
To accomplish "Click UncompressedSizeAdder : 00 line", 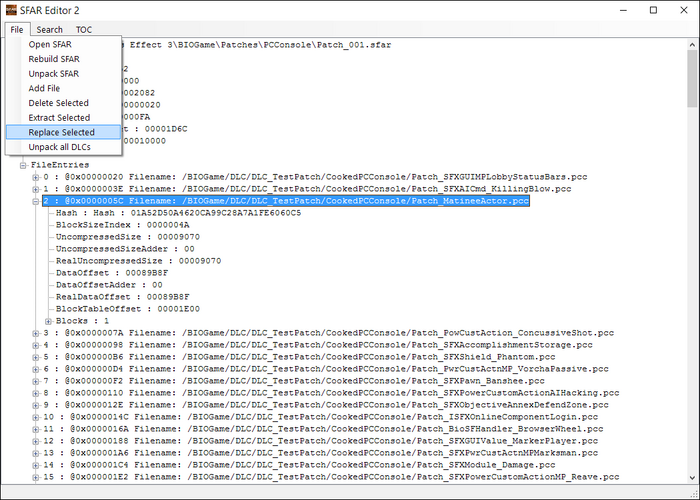I will (x=125, y=249).
